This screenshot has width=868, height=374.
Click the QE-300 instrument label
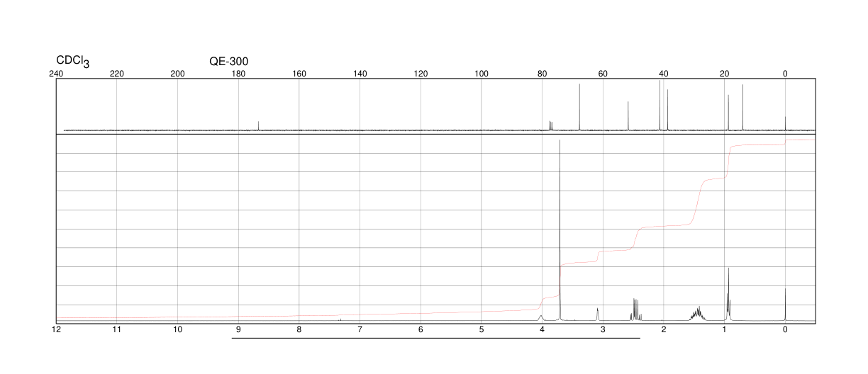(228, 62)
